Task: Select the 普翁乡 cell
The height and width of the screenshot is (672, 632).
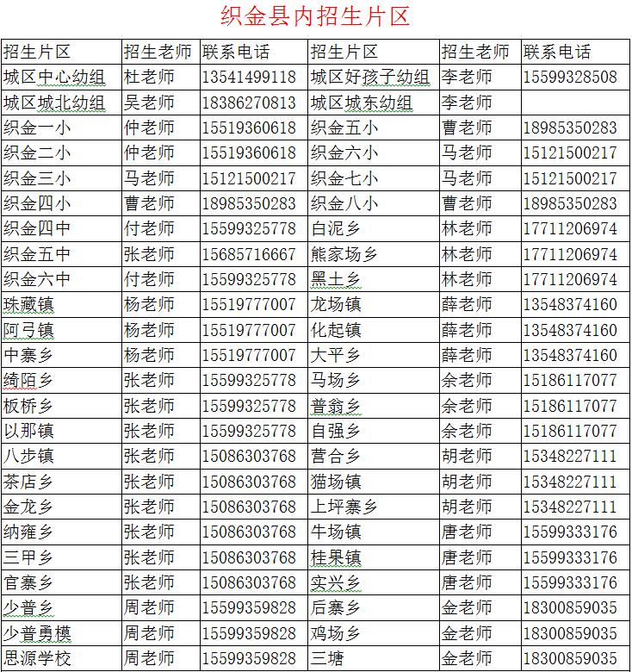Action: point(374,406)
